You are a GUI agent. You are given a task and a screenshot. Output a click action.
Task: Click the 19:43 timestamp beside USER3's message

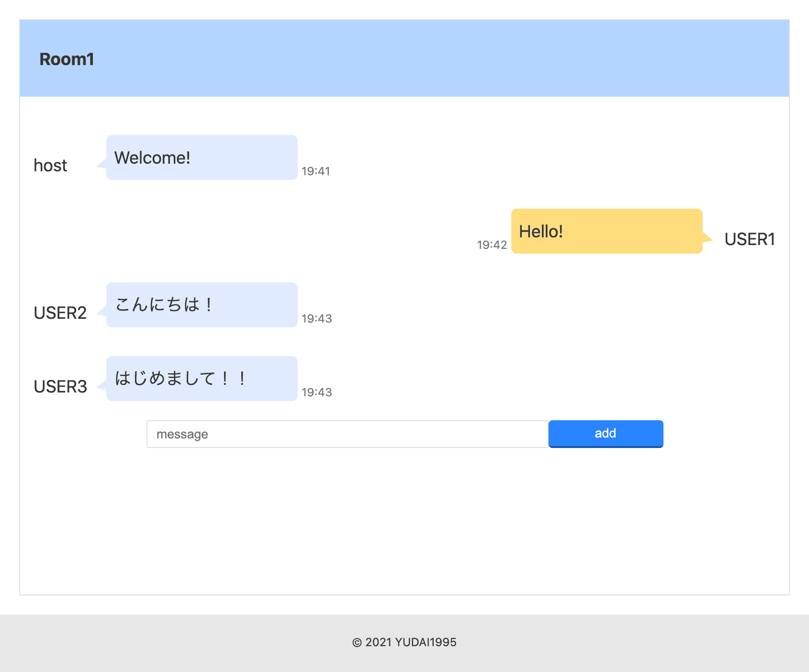[x=316, y=392]
